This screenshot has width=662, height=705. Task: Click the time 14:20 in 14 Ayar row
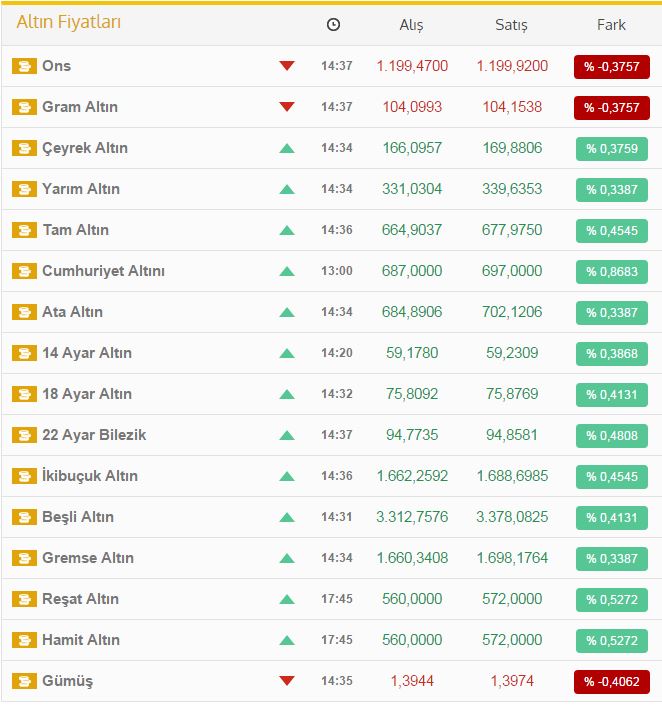(x=337, y=353)
